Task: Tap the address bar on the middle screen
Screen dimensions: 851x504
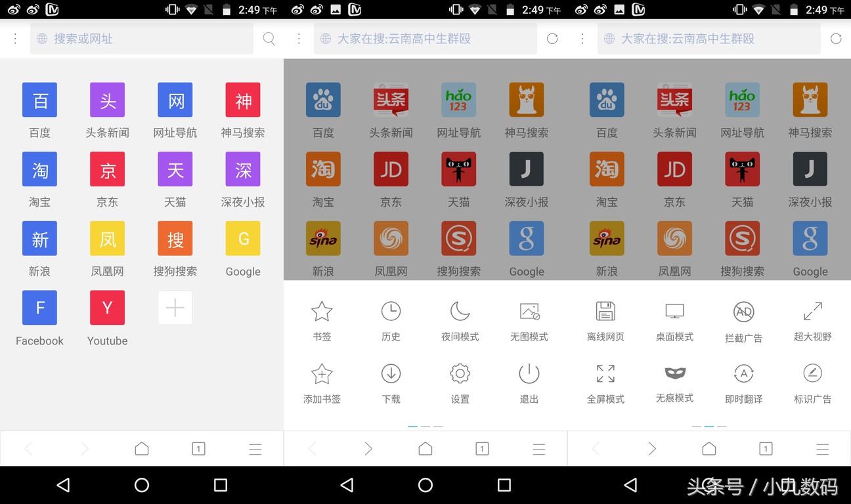Action: [425, 39]
